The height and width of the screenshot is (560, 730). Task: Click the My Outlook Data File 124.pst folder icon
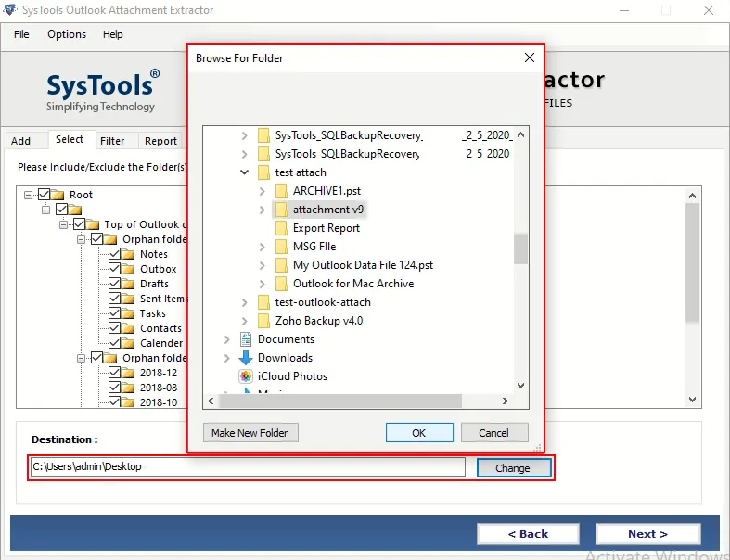tap(281, 265)
